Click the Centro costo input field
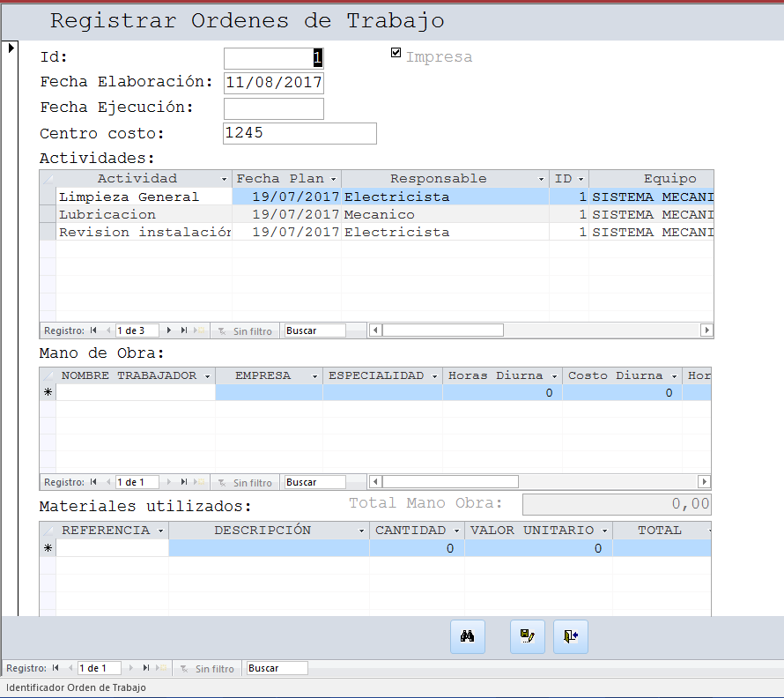Image resolution: width=784 pixels, height=698 pixels. (x=300, y=133)
